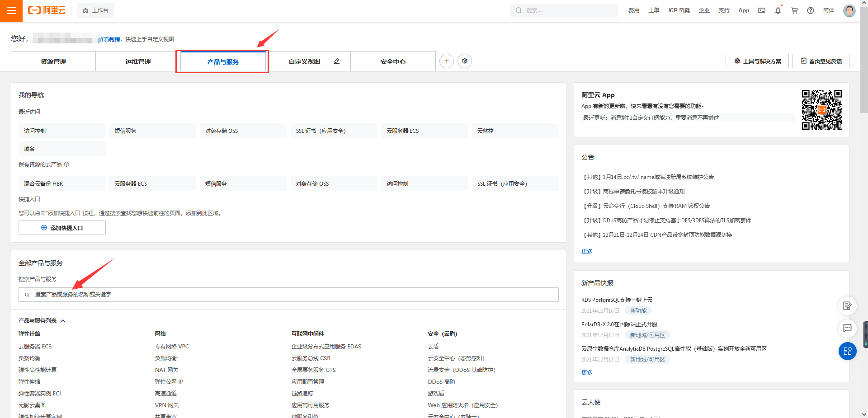
Task: Open the 查看教程 tutorial link
Action: (110, 39)
